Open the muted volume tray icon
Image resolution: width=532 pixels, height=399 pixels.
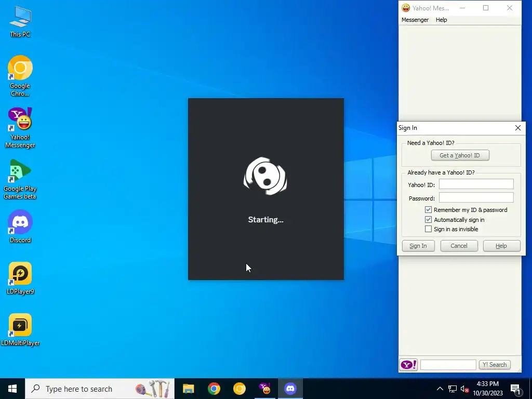[x=464, y=389]
